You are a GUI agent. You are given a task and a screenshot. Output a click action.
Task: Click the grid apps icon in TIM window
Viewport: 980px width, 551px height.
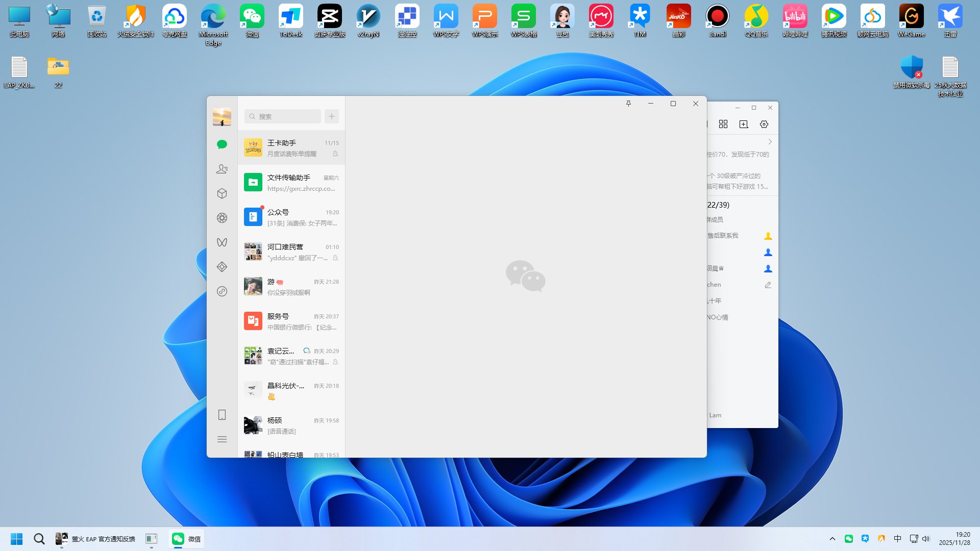point(723,124)
